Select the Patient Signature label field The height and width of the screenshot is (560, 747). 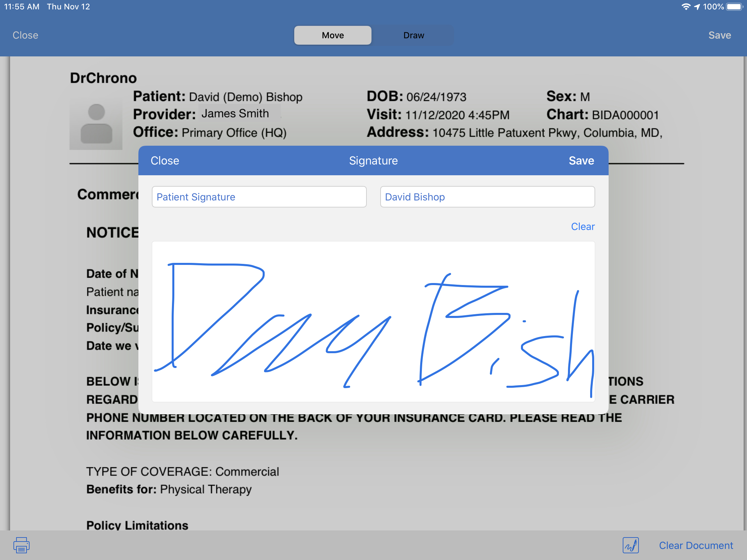(x=258, y=197)
